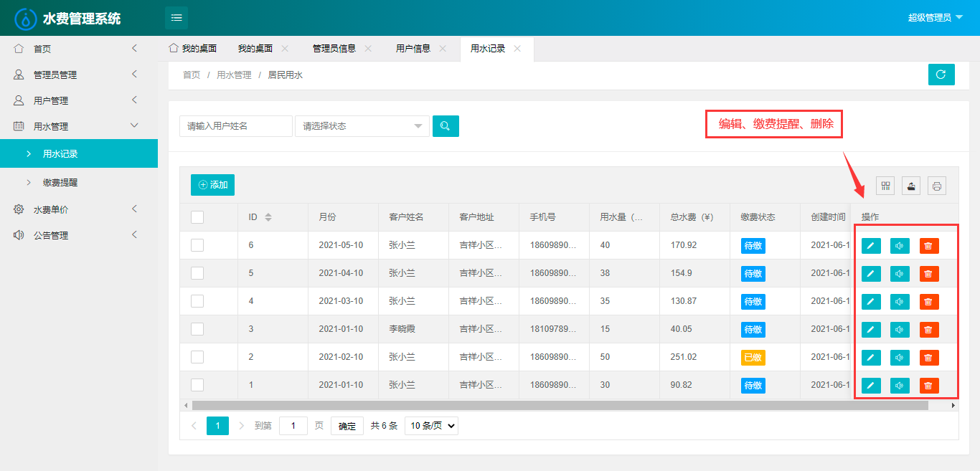Image resolution: width=980 pixels, height=471 pixels.
Task: Click the search magnifier icon button
Action: click(x=446, y=126)
